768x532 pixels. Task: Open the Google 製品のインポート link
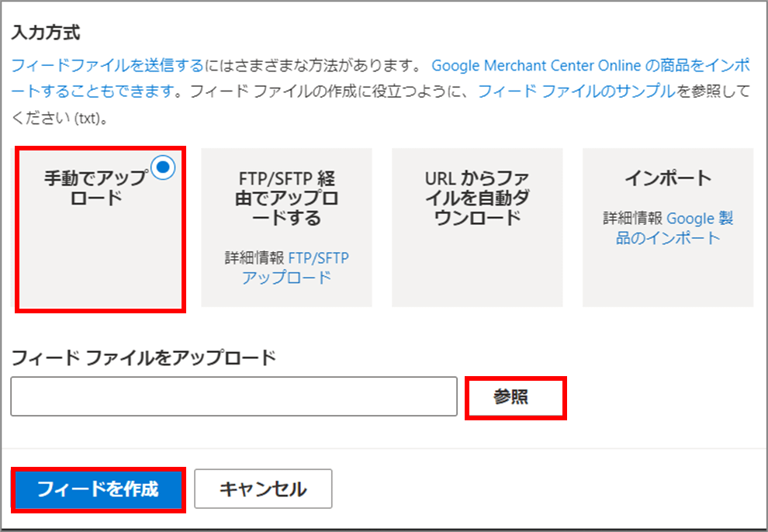[x=699, y=219]
